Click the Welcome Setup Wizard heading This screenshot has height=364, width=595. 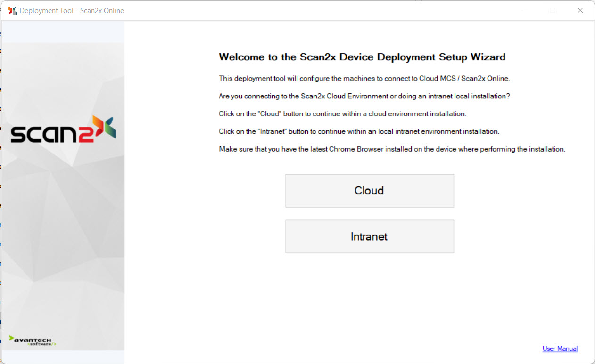click(362, 57)
